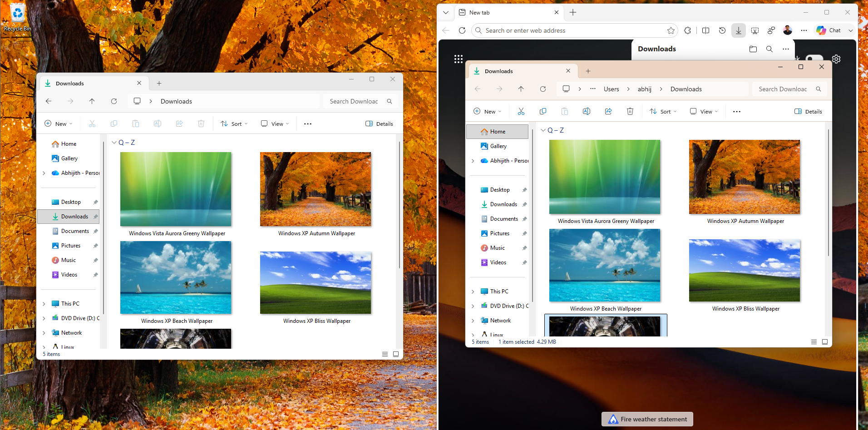Click Cut icon in right Explorer toolbar
868x430 pixels.
(521, 111)
